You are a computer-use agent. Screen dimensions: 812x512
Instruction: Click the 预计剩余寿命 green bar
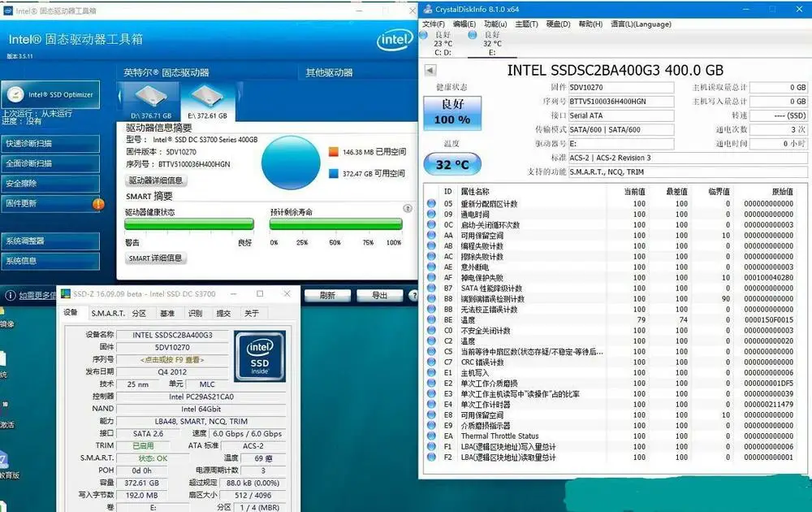pyautogui.click(x=335, y=223)
